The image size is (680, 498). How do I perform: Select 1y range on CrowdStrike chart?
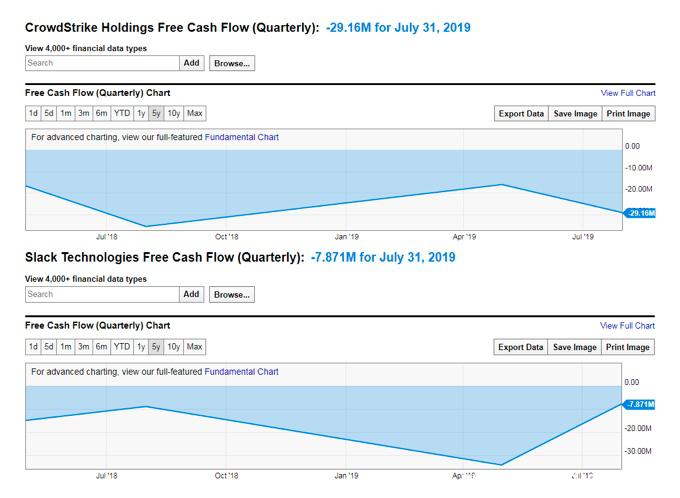click(141, 113)
